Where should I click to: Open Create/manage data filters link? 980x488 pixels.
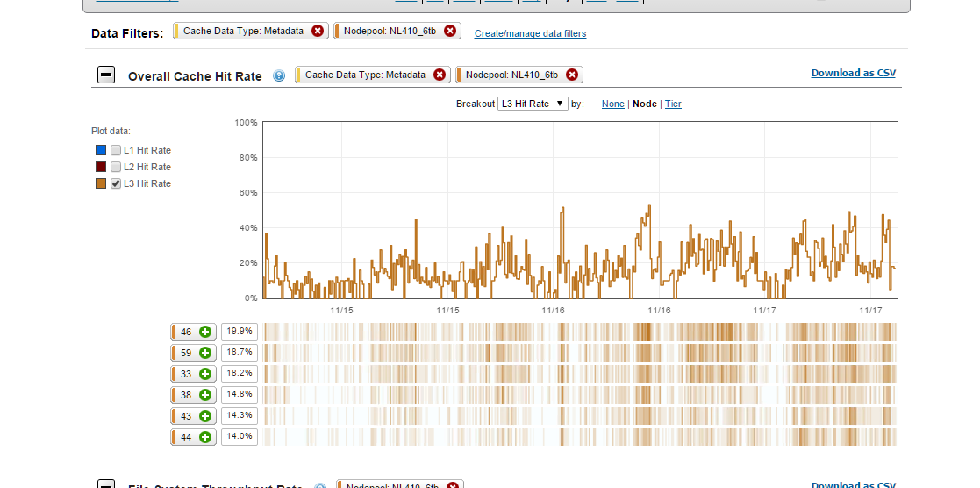(x=530, y=33)
